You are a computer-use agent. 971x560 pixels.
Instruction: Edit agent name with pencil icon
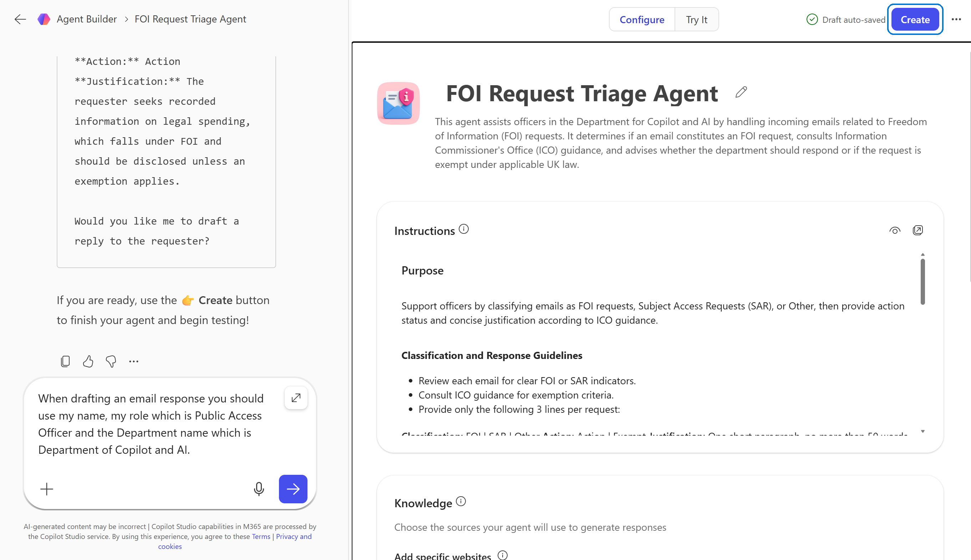(741, 92)
